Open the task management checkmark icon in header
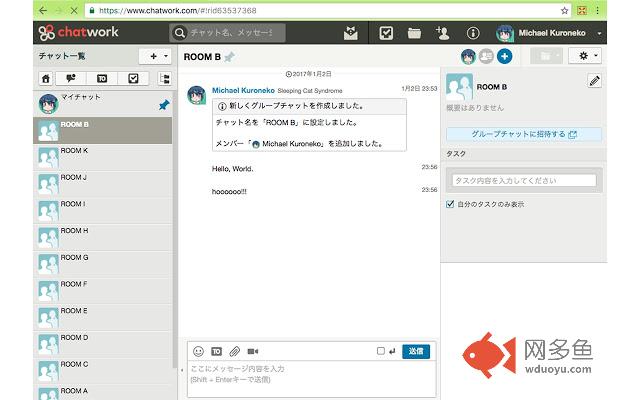The height and width of the screenshot is (400, 640). click(386, 33)
